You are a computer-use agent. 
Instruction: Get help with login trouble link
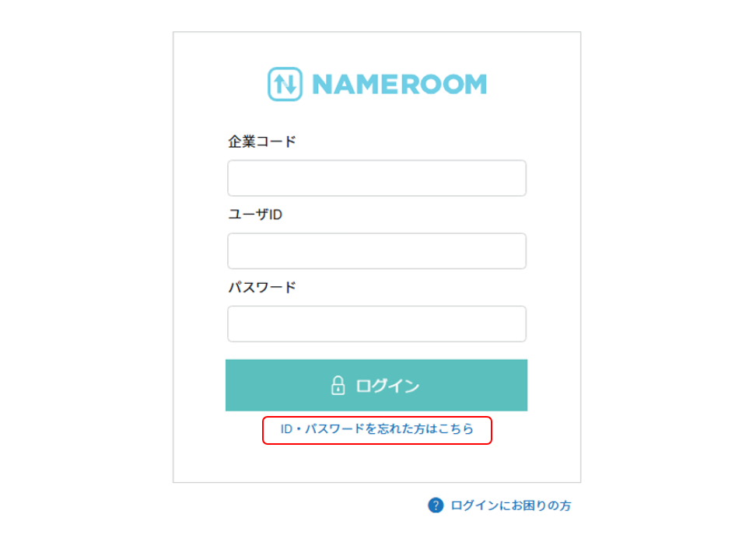510,505
